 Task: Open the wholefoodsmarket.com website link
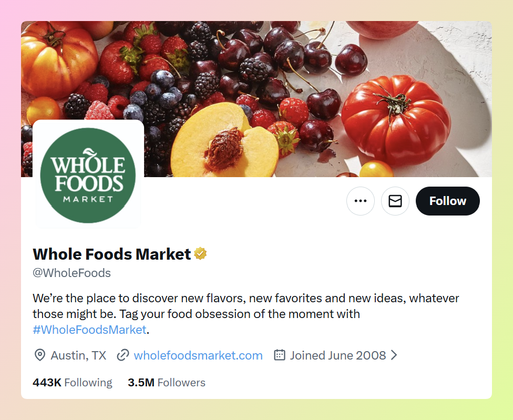click(x=198, y=355)
